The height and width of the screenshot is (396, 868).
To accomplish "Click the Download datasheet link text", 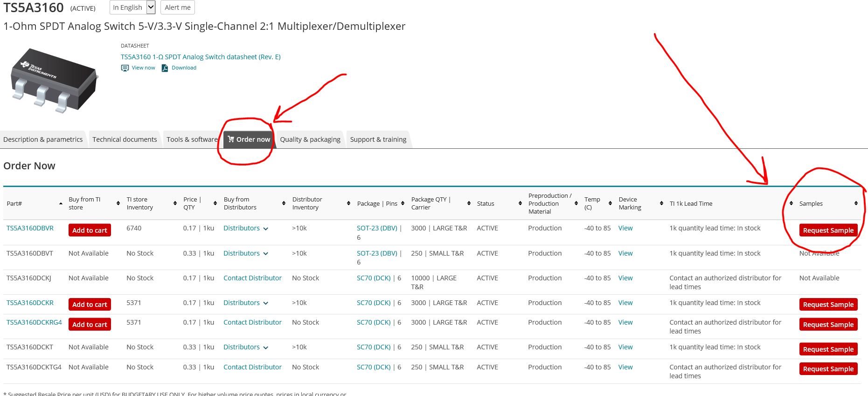I will (x=184, y=68).
